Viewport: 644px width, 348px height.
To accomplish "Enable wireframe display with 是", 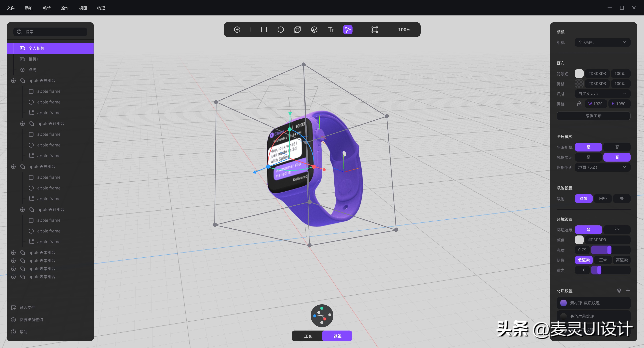I will click(x=588, y=157).
